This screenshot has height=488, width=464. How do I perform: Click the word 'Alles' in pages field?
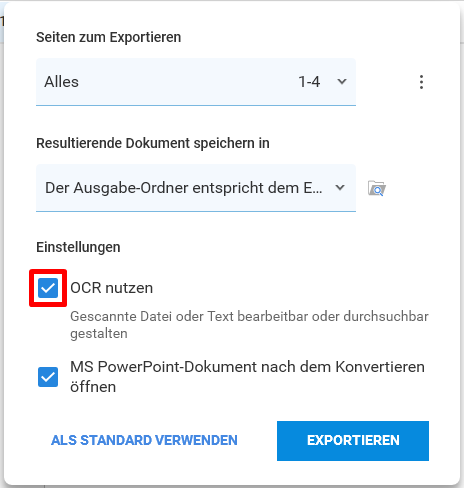(x=61, y=82)
